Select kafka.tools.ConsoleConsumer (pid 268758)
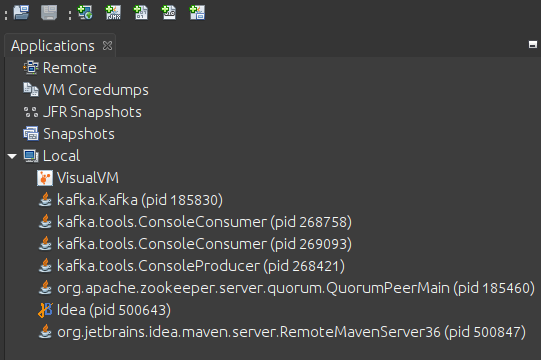 (204, 222)
